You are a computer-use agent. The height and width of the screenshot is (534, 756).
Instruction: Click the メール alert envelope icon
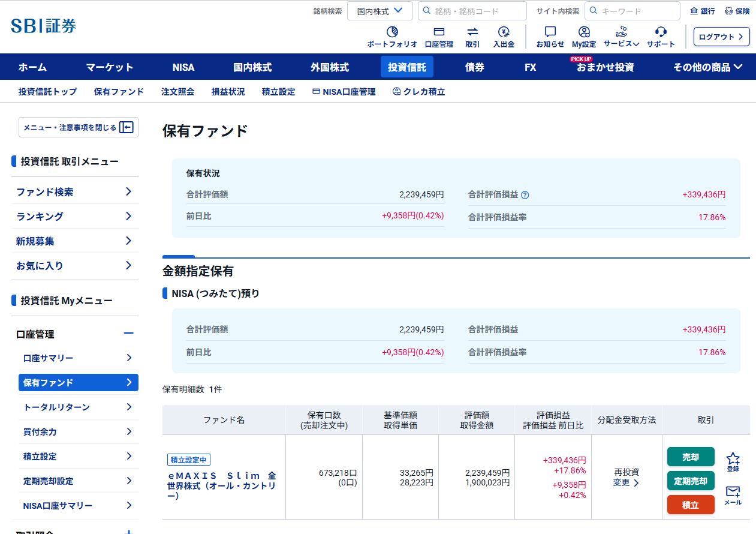click(733, 492)
